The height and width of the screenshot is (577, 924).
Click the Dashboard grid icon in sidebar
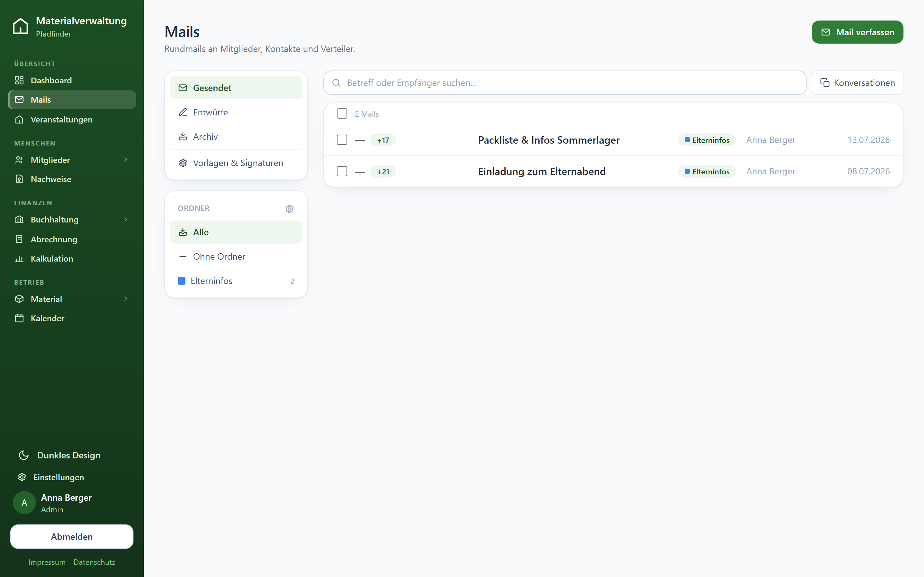(19, 80)
